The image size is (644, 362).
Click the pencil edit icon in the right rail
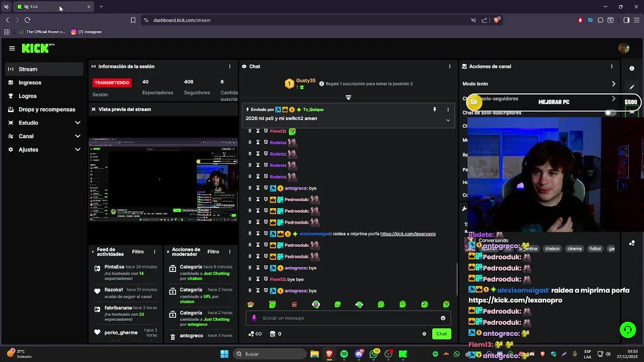tap(632, 87)
